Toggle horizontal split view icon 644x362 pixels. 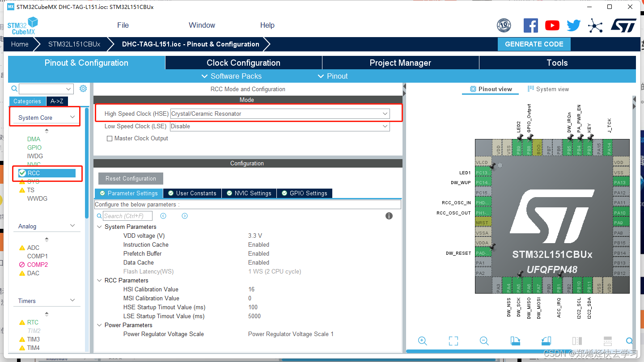[607, 341]
